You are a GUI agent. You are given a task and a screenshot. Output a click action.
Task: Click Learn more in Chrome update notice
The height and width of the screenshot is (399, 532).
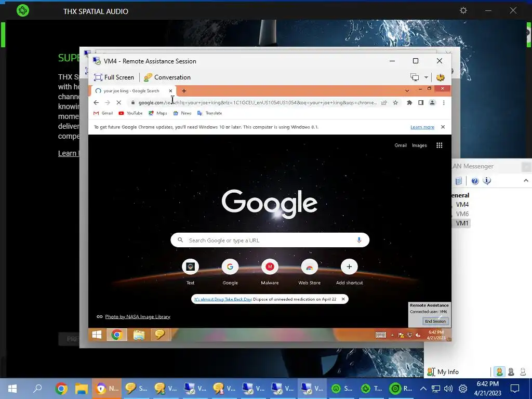pyautogui.click(x=422, y=127)
